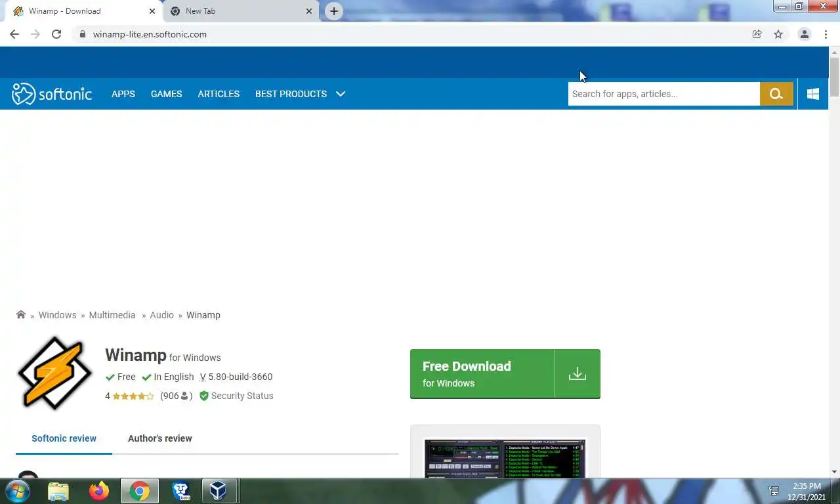840x504 pixels.
Task: Click the Winamp breadcrumb text
Action: point(203,315)
